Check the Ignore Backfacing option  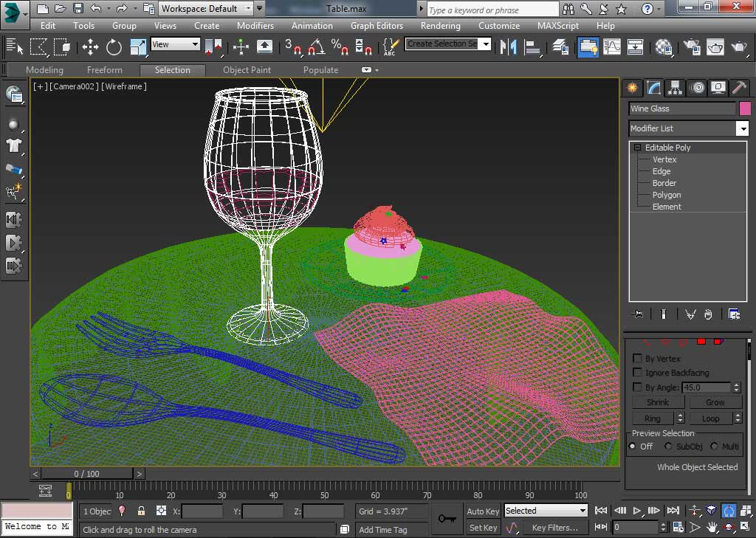point(638,373)
